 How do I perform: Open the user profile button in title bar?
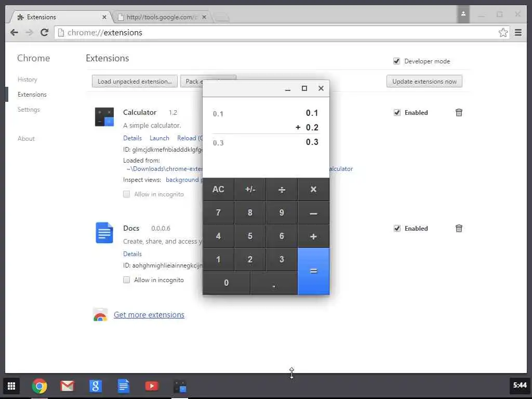[463, 14]
